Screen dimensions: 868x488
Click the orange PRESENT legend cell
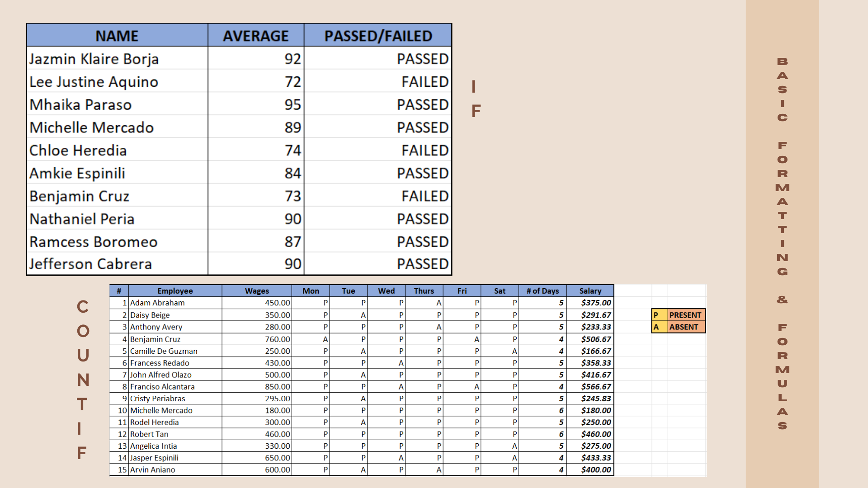tap(685, 315)
